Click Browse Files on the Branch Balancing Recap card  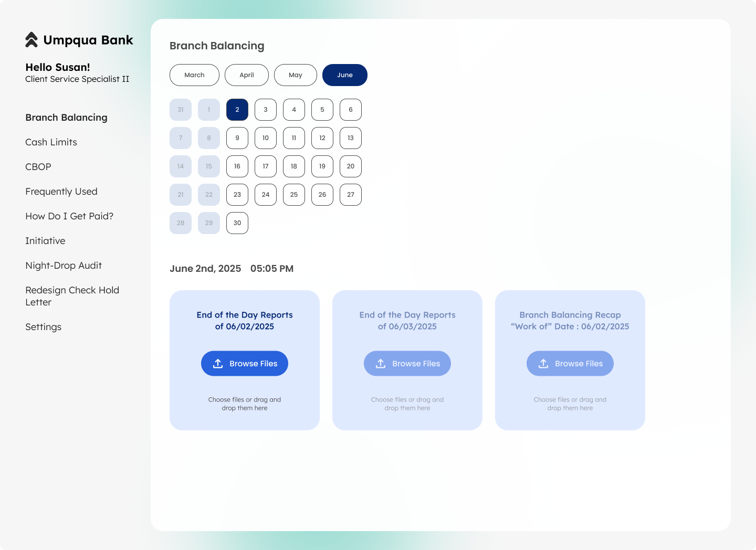click(x=570, y=363)
